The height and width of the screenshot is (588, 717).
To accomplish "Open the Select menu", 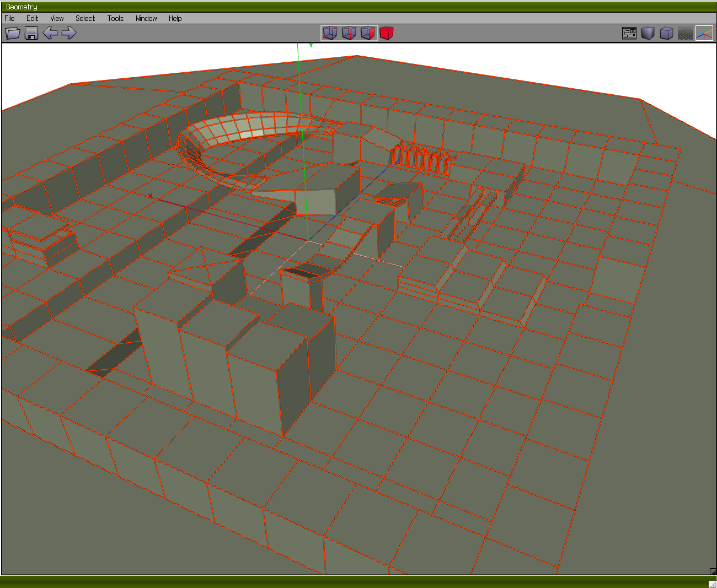I will (x=85, y=18).
